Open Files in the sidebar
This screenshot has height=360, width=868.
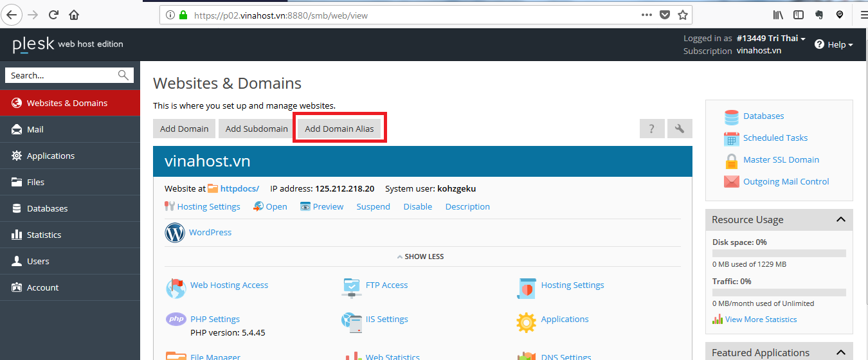click(70, 182)
